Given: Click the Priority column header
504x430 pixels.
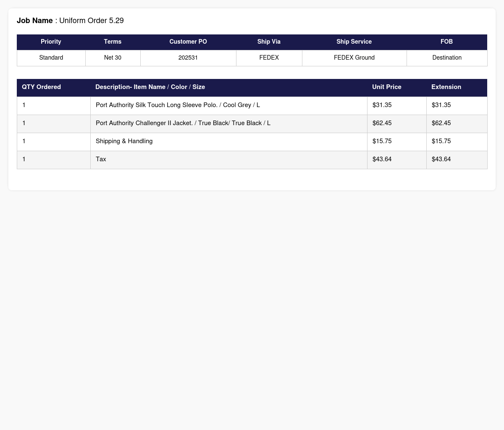Looking at the screenshot, I should (51, 42).
